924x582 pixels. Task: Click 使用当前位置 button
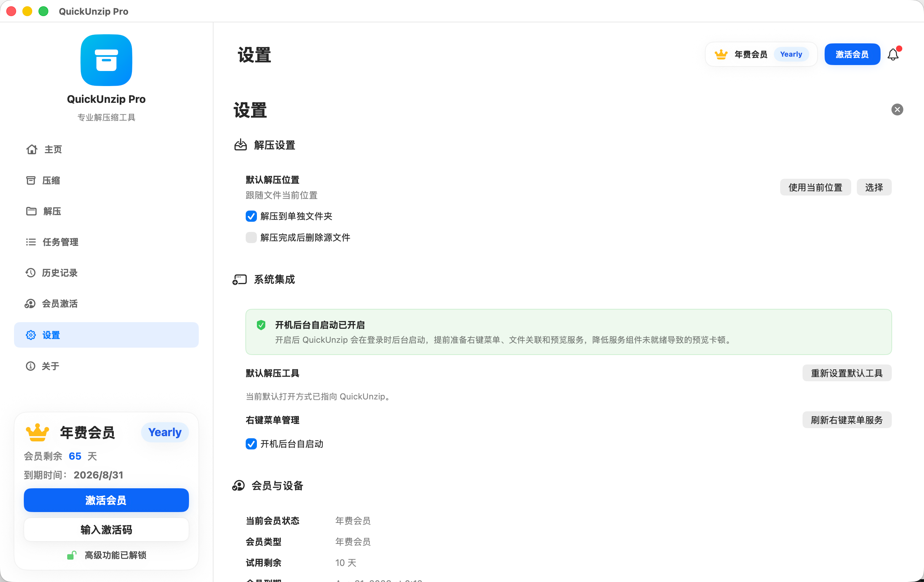click(815, 187)
